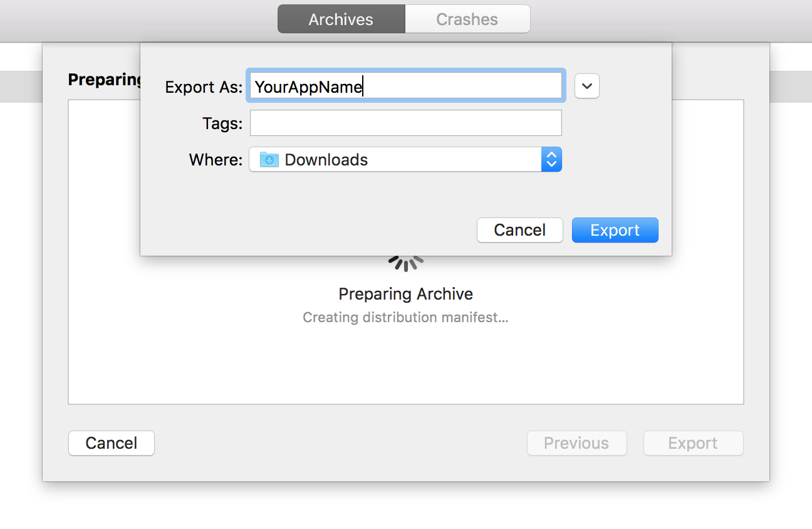Screen dimensions: 812x529
Task: Expand the save dialog with chevron button
Action: click(x=587, y=86)
